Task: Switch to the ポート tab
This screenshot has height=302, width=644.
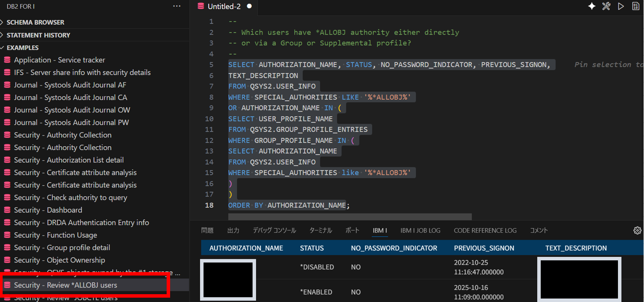Action: coord(352,230)
